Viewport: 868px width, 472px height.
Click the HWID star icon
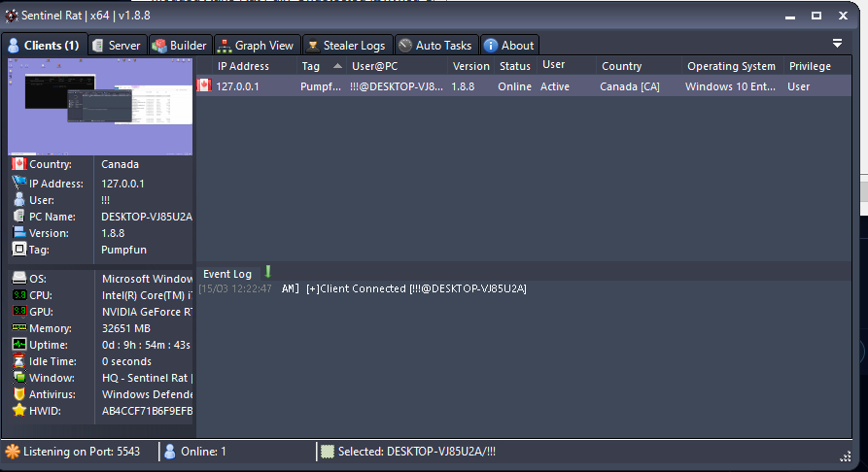pos(19,410)
